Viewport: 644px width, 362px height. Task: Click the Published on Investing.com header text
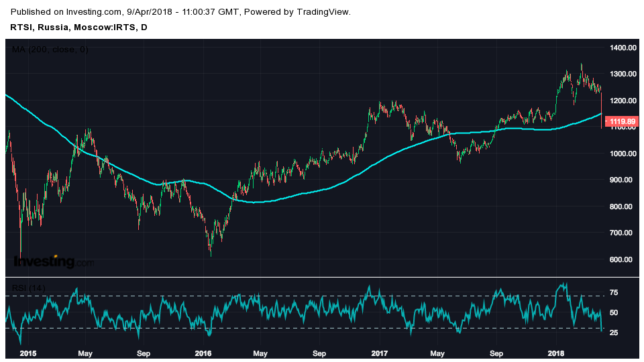click(x=181, y=12)
